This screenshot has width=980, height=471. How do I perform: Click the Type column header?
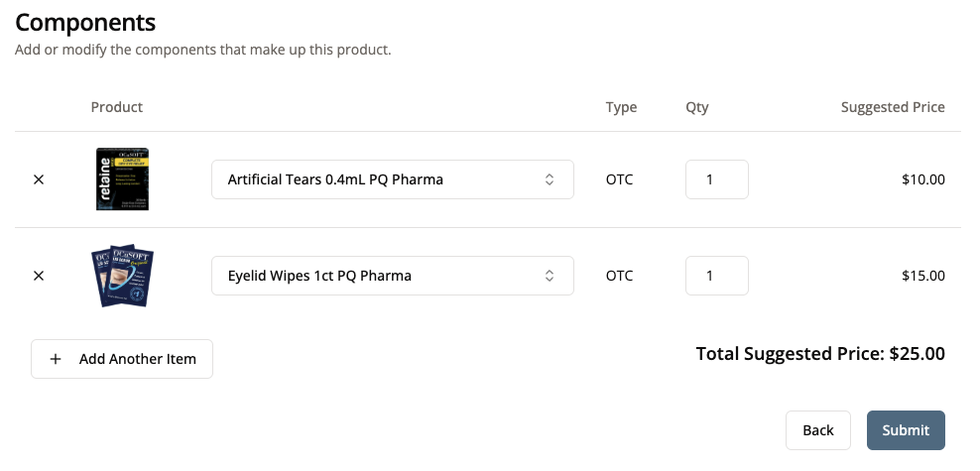tap(621, 107)
